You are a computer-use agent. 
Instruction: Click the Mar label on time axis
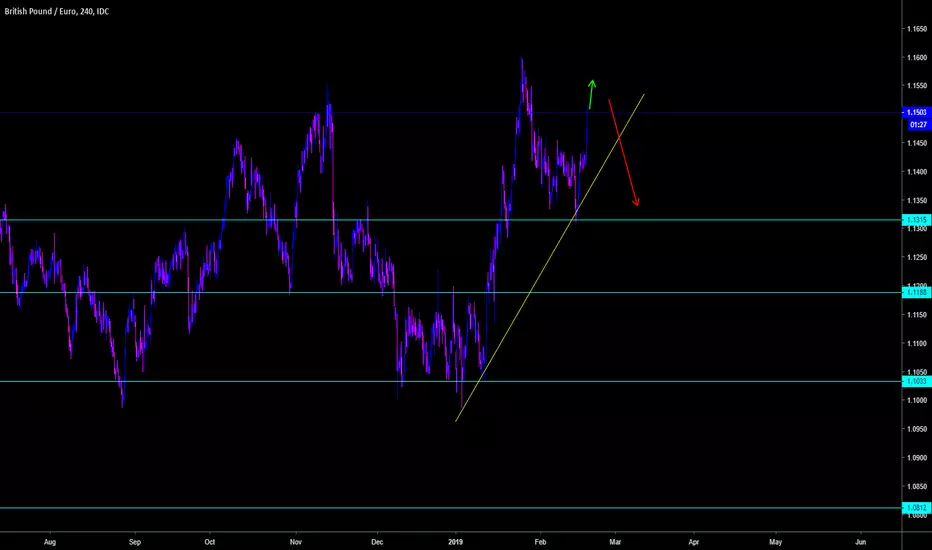point(615,542)
